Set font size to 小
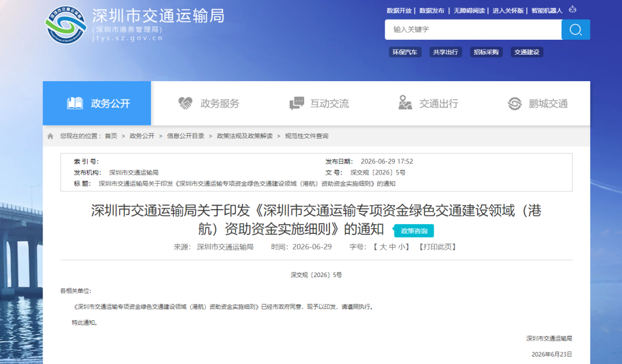 click(401, 247)
